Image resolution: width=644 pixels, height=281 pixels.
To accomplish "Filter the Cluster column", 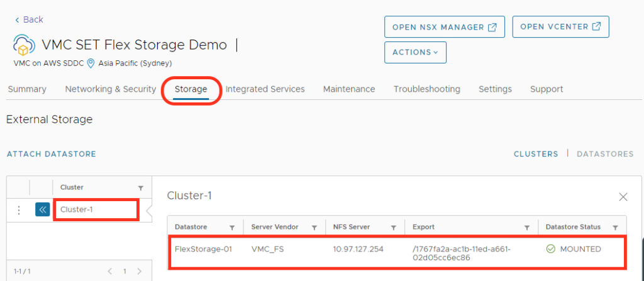I will coord(140,188).
